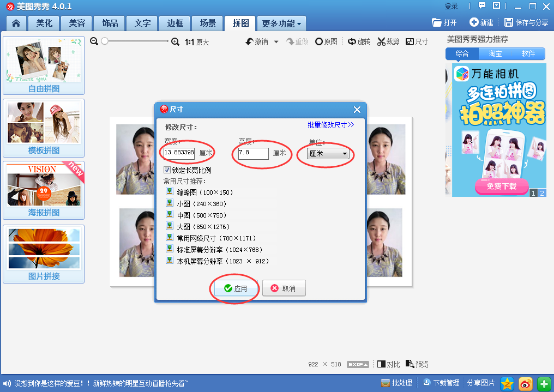Screen dimensions: 554x392
Task: Close the 尺寸 dialog with X
Action: point(357,110)
